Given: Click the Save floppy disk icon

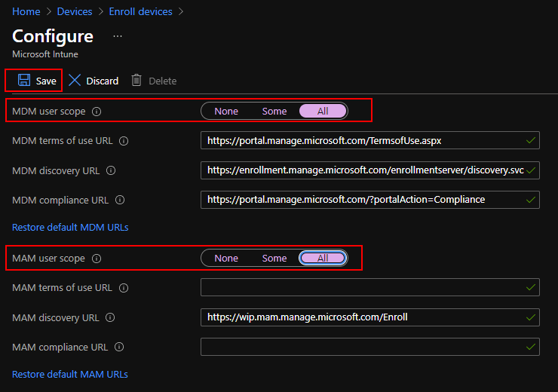Looking at the screenshot, I should pyautogui.click(x=24, y=81).
